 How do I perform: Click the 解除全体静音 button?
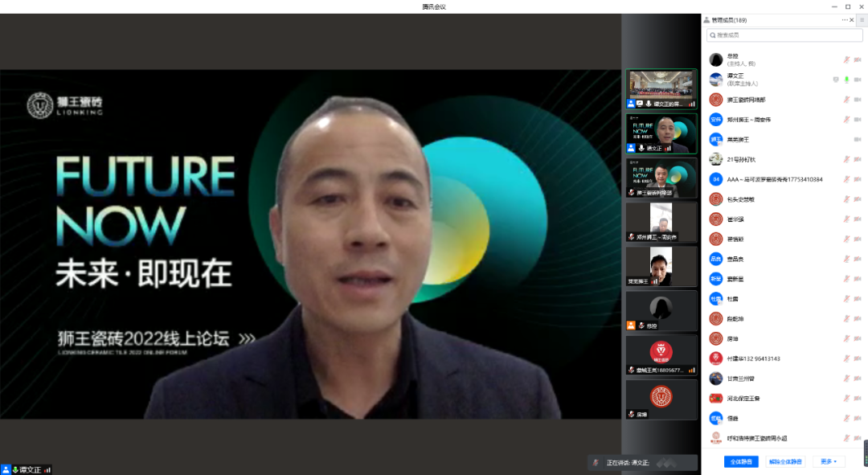point(784,461)
